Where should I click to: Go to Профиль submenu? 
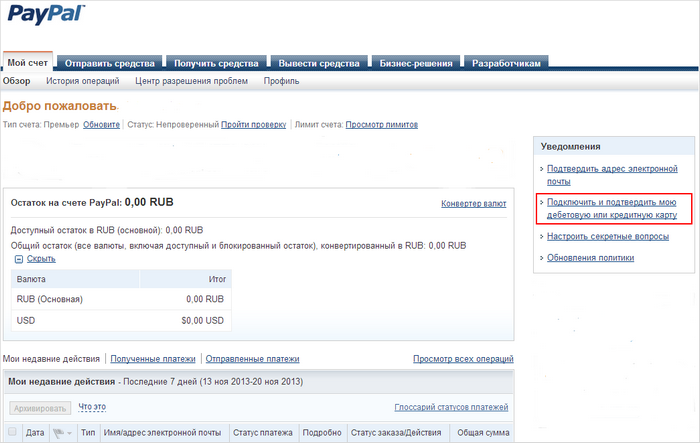coord(281,81)
